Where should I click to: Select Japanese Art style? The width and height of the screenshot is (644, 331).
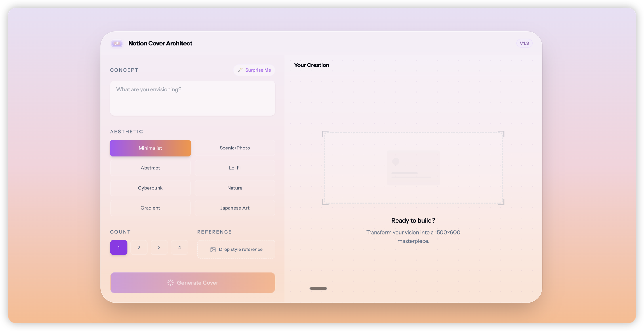tap(235, 208)
